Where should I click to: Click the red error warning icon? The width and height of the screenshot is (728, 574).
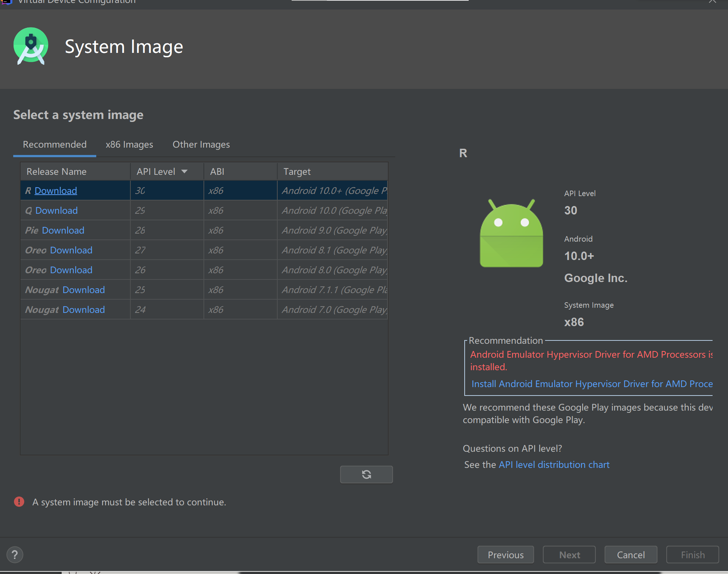coord(19,502)
